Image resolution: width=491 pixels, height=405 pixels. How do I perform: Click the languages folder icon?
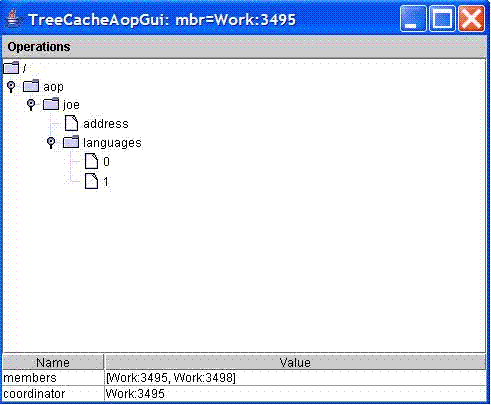(x=71, y=142)
